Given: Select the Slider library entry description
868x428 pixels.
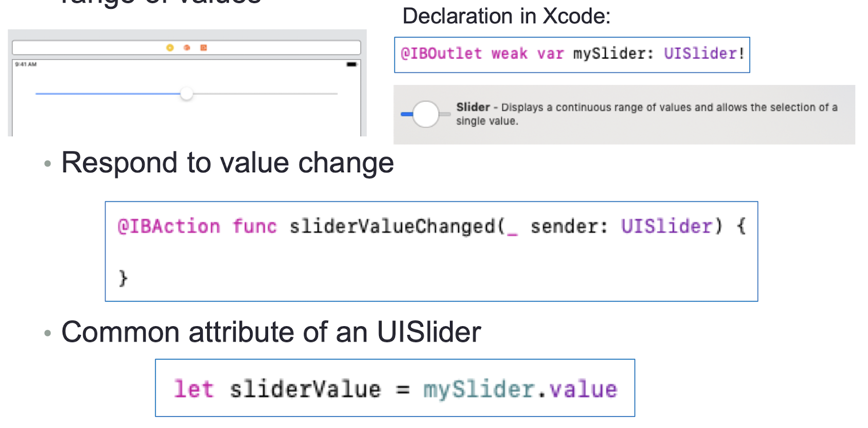Looking at the screenshot, I should coord(647,114).
